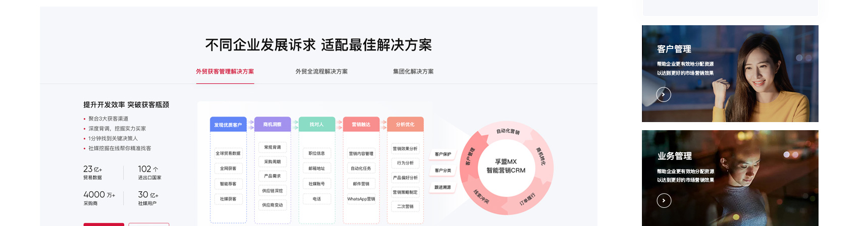Screen dimensions: 868x226
Task: Click the 孚盟MX 智能营销CRM center label
Action: (506, 166)
